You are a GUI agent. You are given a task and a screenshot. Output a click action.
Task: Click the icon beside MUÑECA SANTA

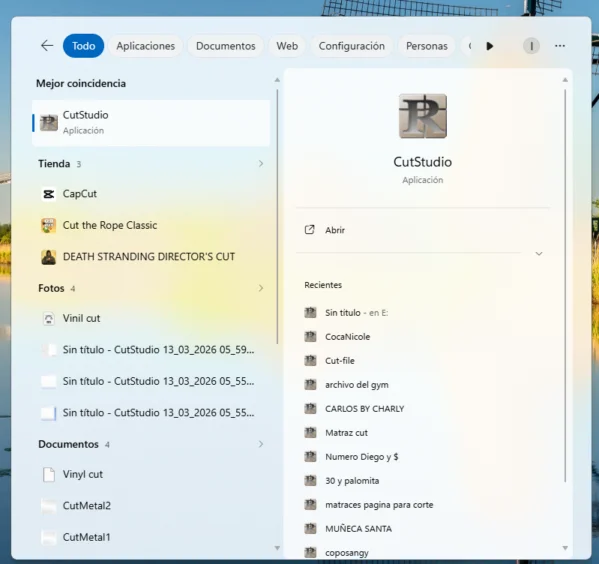pyautogui.click(x=310, y=529)
